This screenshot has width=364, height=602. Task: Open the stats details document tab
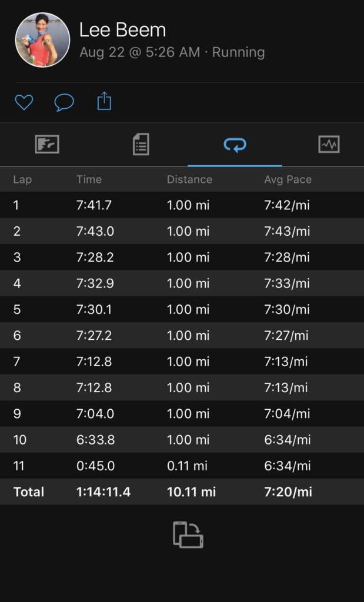[x=141, y=145]
